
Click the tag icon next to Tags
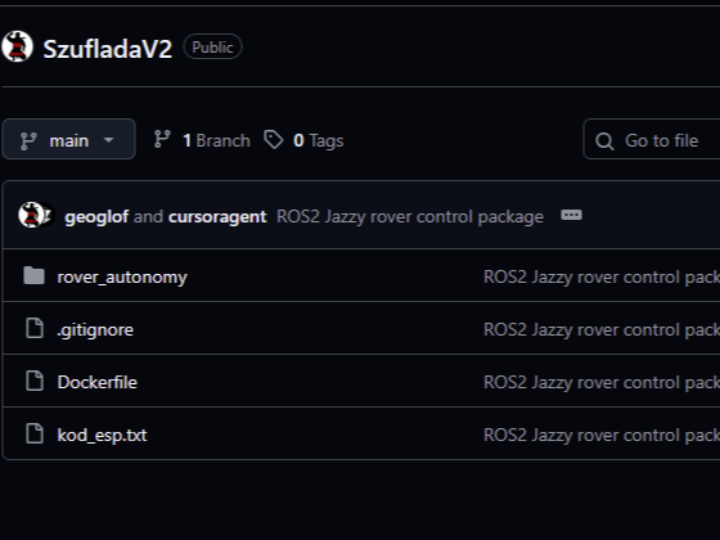coord(273,140)
